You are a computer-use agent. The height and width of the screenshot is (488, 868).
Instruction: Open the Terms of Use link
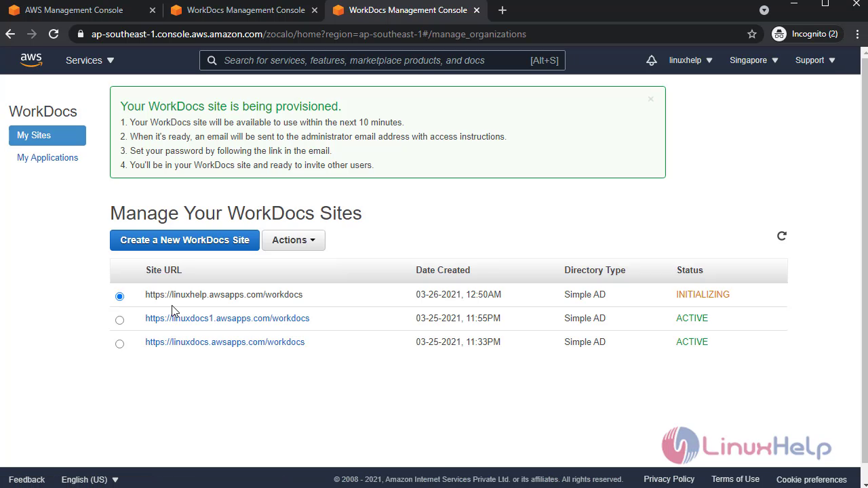click(x=735, y=479)
